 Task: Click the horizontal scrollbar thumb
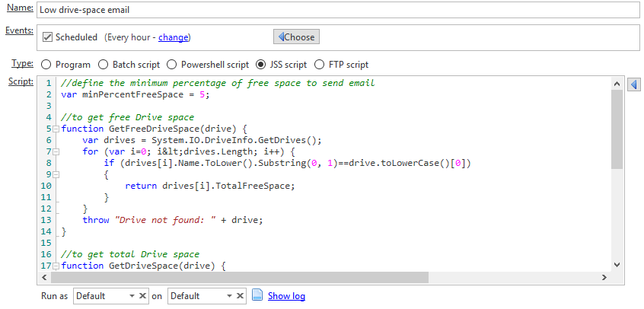pos(240,278)
